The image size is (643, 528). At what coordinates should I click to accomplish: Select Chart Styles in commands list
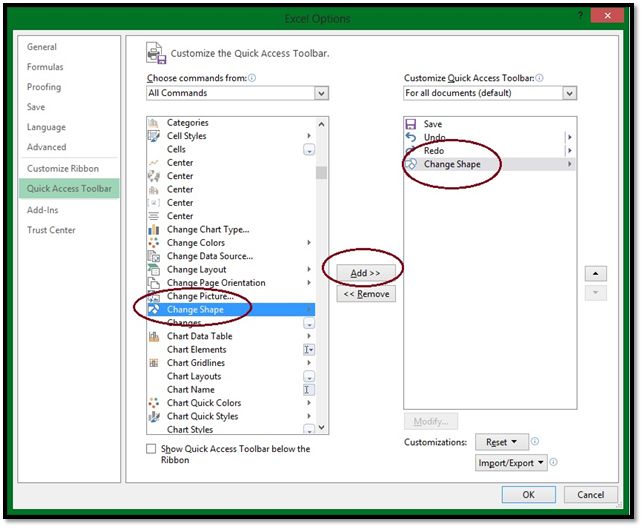pos(231,429)
